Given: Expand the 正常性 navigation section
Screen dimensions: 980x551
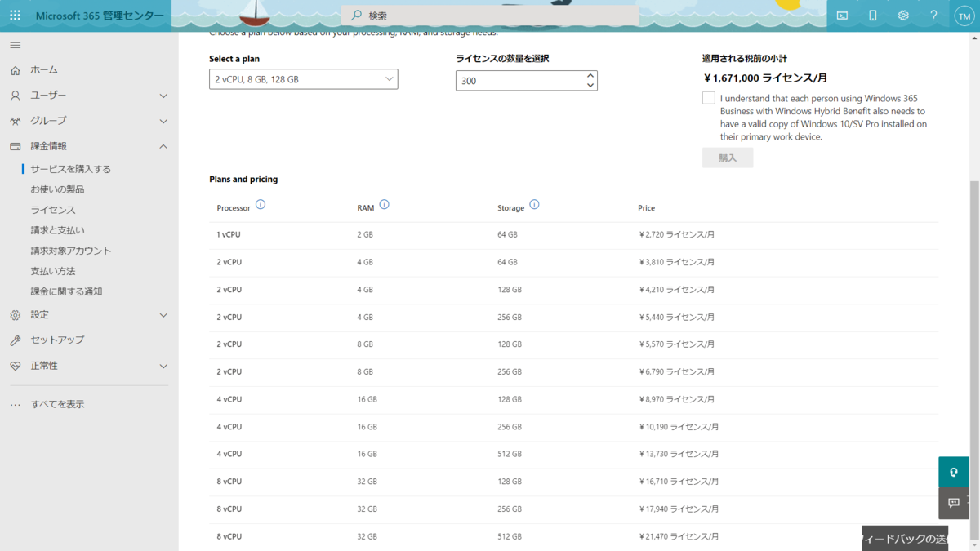Looking at the screenshot, I should pos(163,366).
